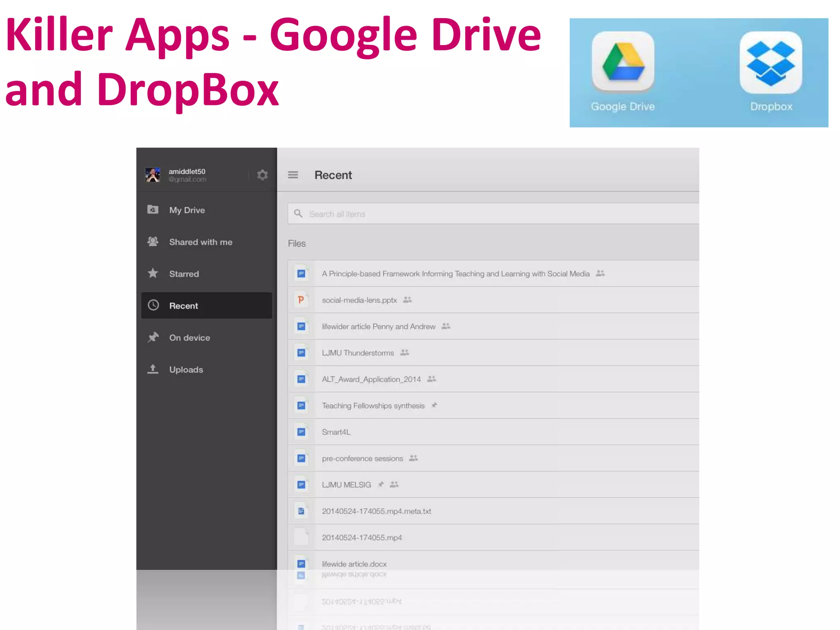
Task: Click the doc icon for A Principle-based Framework
Action: pos(301,274)
